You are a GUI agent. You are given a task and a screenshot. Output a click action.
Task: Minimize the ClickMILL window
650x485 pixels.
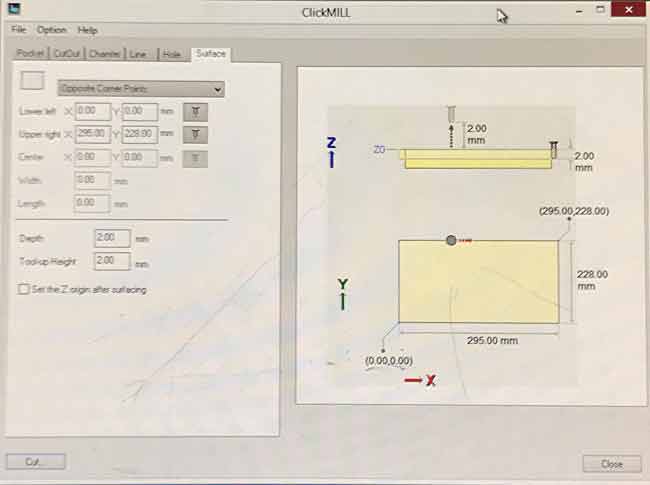tap(579, 11)
